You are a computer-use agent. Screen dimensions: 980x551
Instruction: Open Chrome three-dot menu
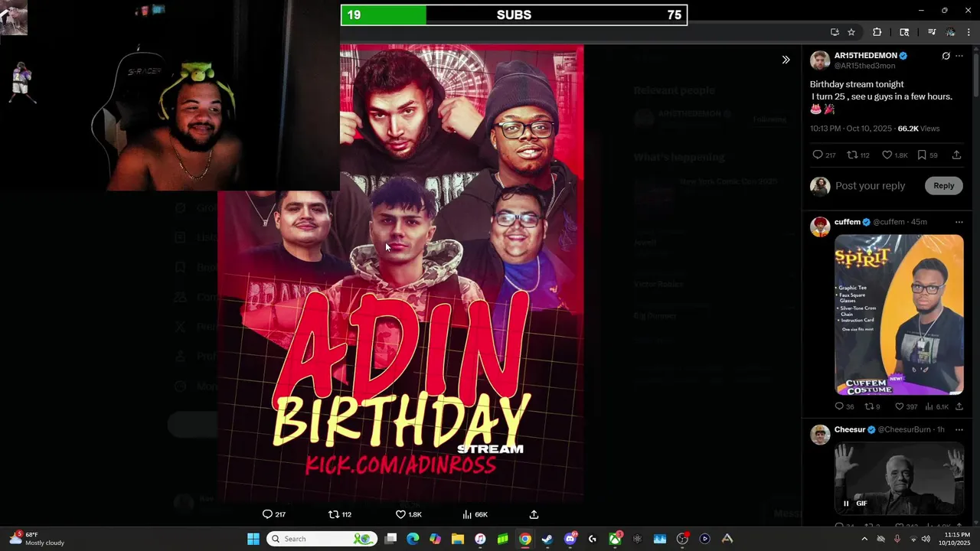(x=969, y=32)
